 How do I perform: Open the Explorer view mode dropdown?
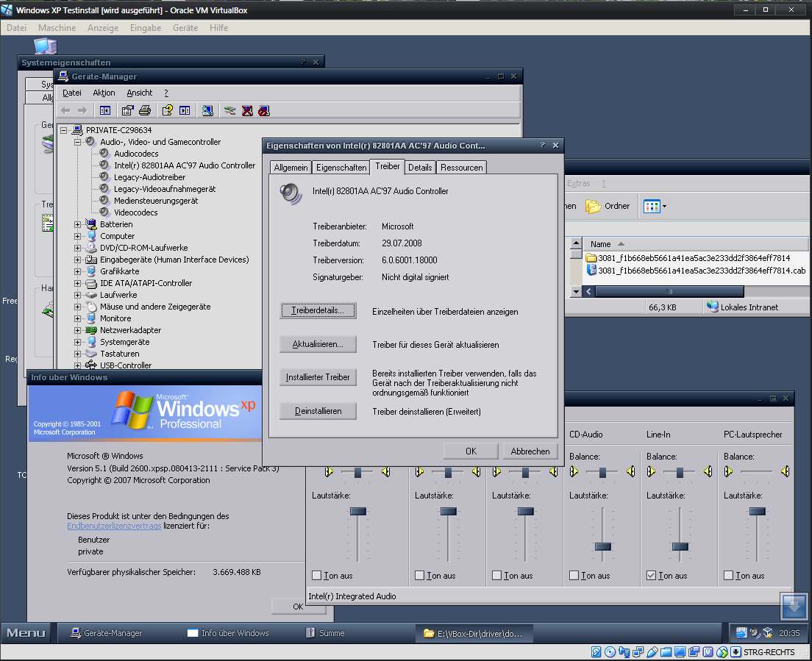[x=664, y=206]
